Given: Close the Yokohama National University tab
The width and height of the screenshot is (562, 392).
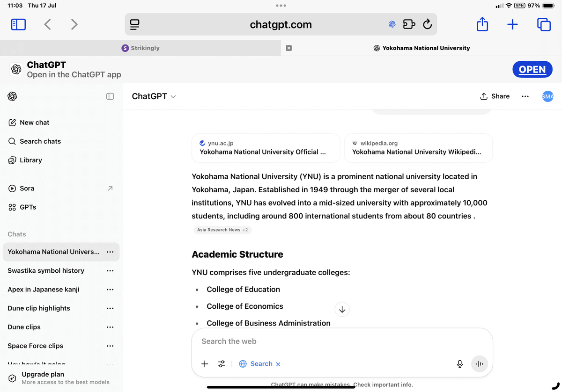Looking at the screenshot, I should [x=289, y=48].
